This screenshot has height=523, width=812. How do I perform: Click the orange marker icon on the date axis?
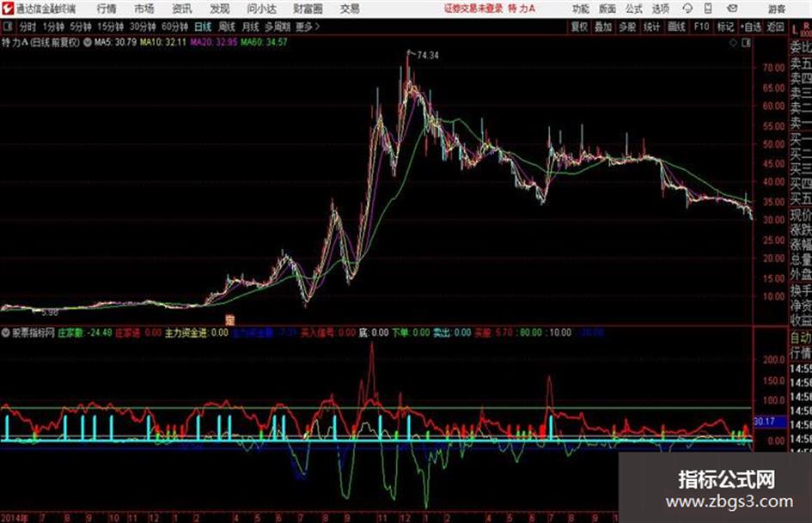(230, 319)
